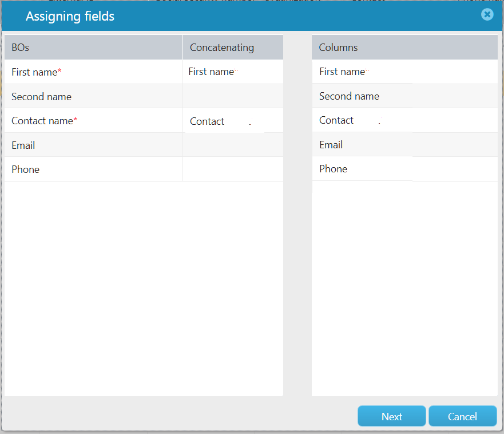The height and width of the screenshot is (434, 504).
Task: Select Contact name in the BOs list
Action: (x=94, y=121)
